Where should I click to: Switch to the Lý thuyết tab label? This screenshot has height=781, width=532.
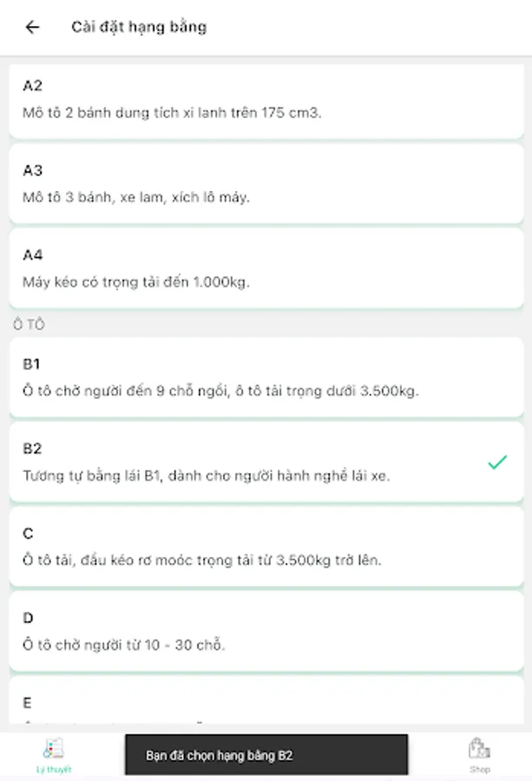pos(54,770)
